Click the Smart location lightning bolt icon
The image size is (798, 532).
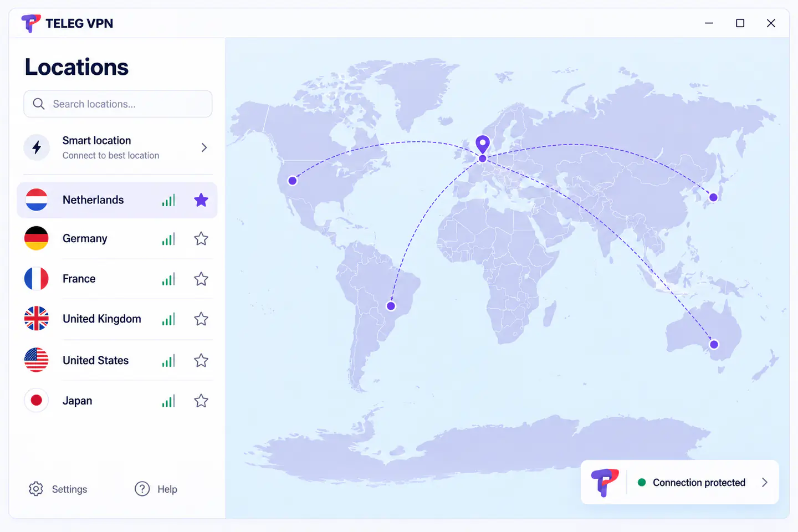click(x=37, y=147)
